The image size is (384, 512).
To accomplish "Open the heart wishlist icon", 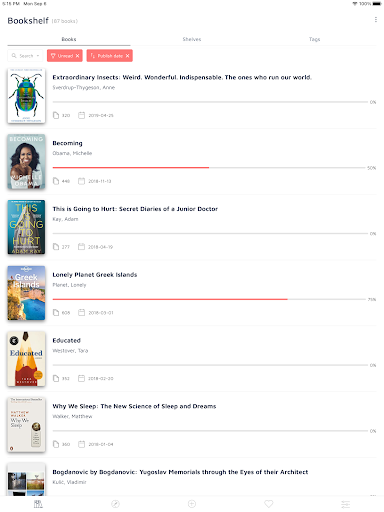I will (269, 504).
